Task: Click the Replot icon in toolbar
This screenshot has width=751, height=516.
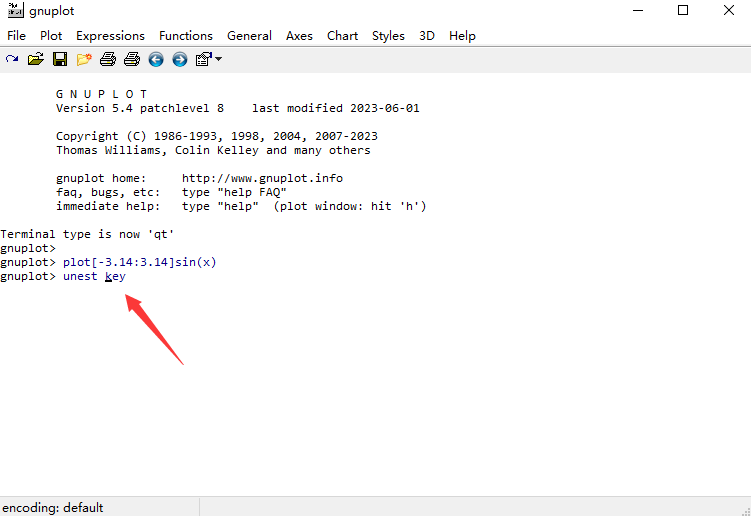Action: (12, 59)
